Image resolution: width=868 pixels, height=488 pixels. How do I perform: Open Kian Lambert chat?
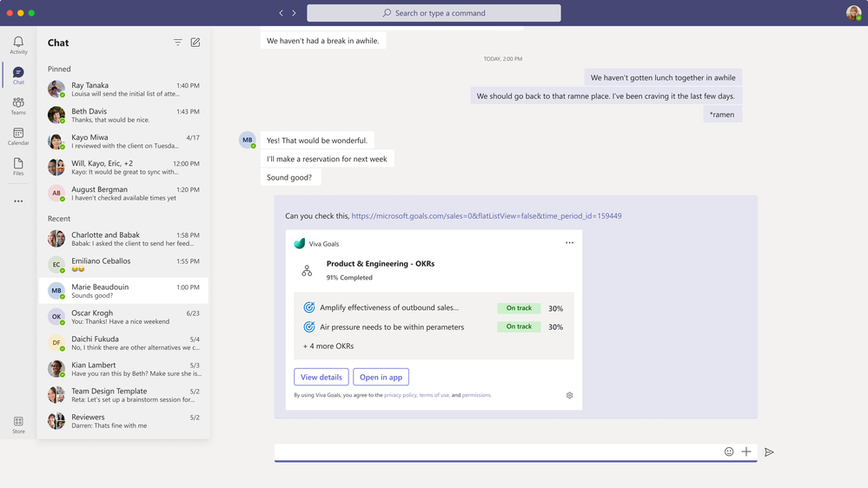point(123,368)
